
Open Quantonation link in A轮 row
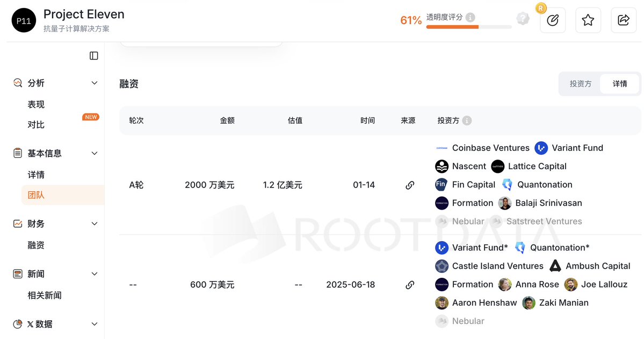coord(545,184)
